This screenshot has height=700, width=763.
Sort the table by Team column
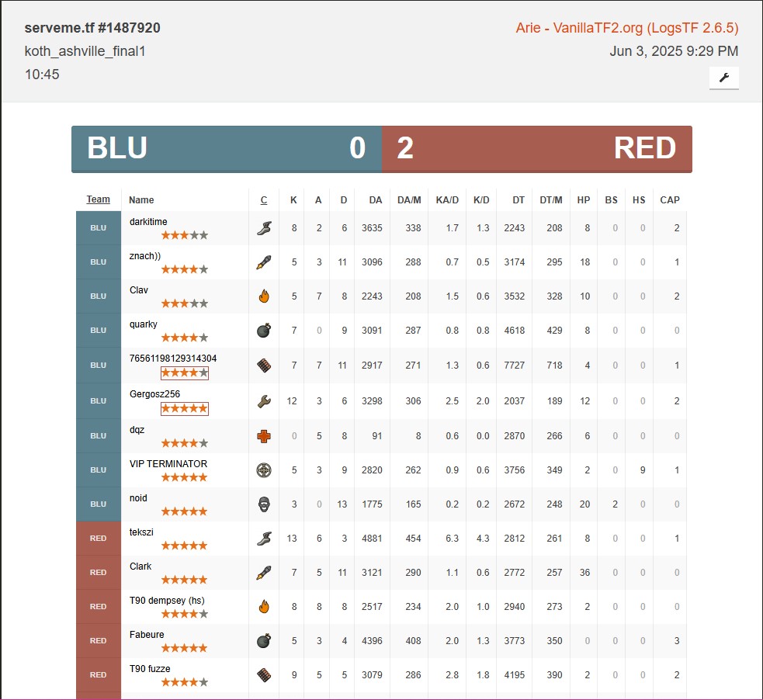tap(98, 199)
